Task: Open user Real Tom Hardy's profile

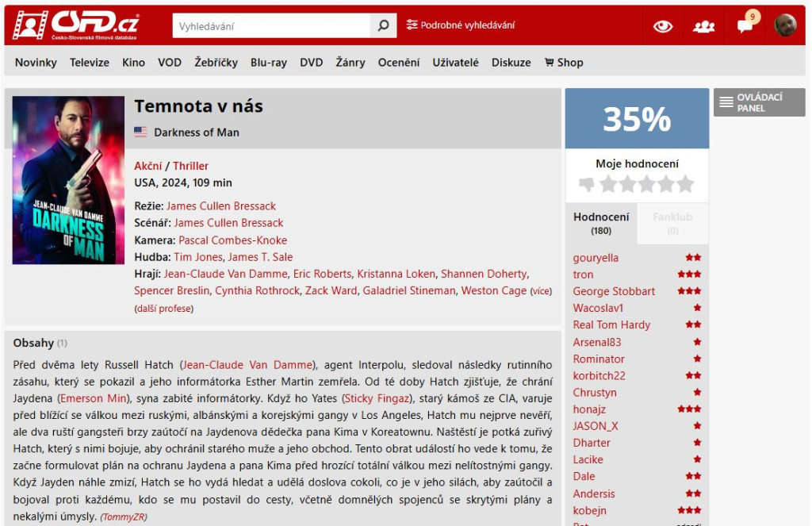Action: (x=611, y=324)
